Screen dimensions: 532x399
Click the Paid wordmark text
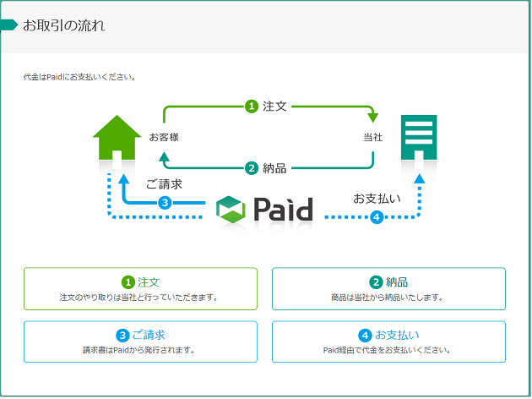click(283, 209)
